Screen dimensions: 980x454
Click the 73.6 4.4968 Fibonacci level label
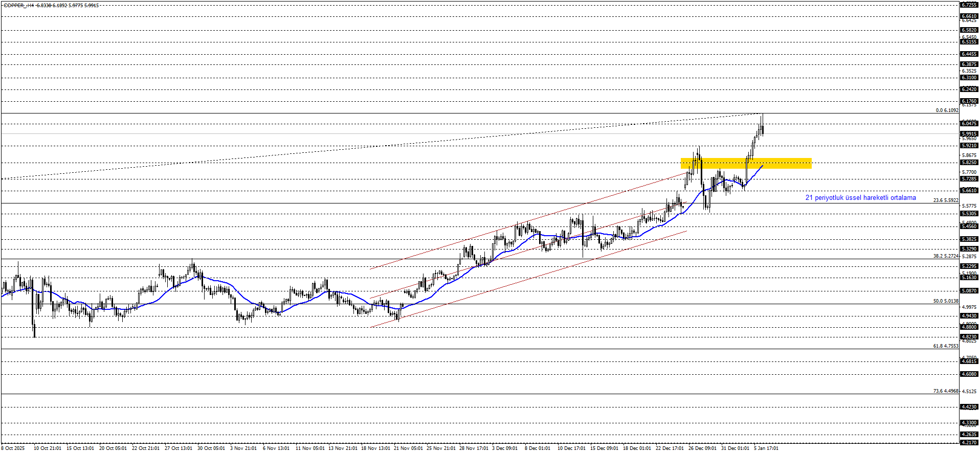tap(945, 391)
